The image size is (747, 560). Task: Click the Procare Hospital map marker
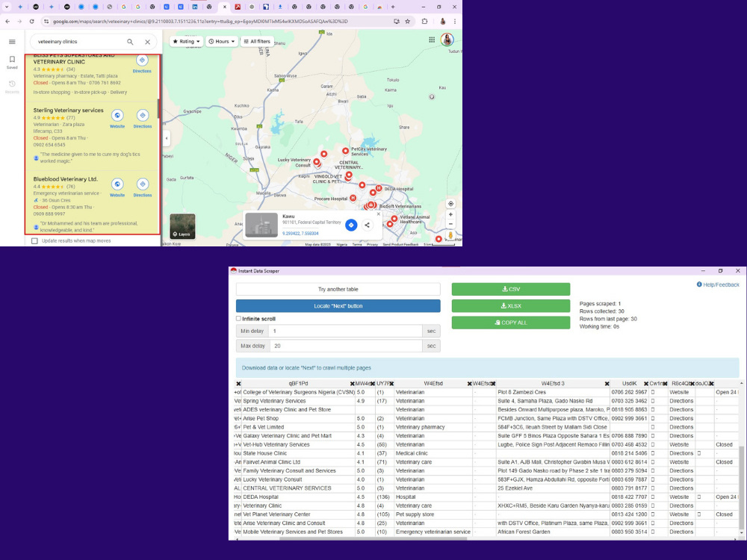point(353,198)
